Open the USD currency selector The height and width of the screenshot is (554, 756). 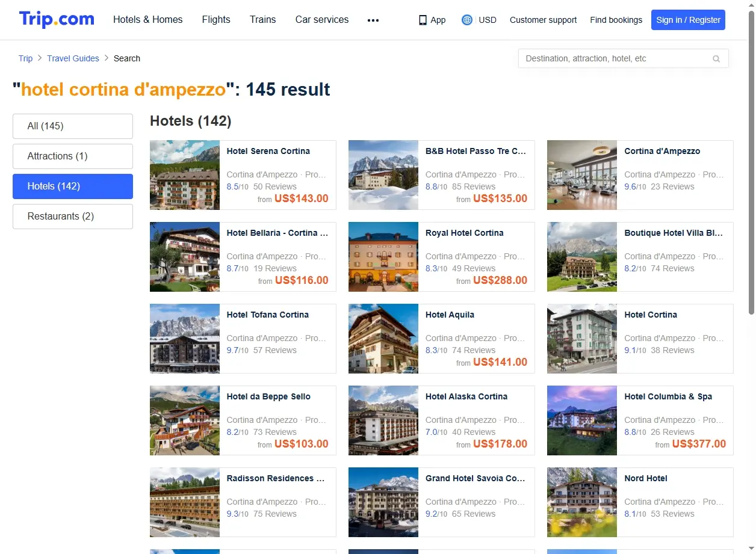click(488, 20)
